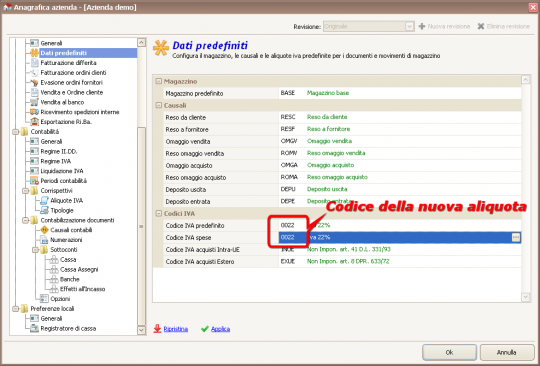
Task: Collapse the Sottoconti tree node
Action: tap(35, 250)
